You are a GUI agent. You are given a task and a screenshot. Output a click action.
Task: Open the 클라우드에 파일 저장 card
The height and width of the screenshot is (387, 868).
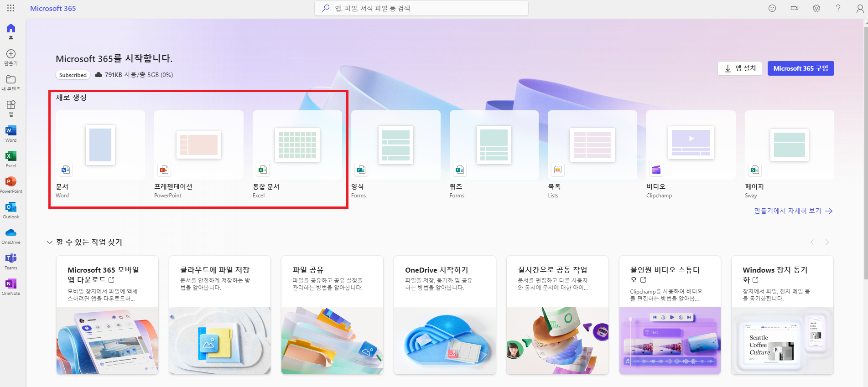coord(220,315)
